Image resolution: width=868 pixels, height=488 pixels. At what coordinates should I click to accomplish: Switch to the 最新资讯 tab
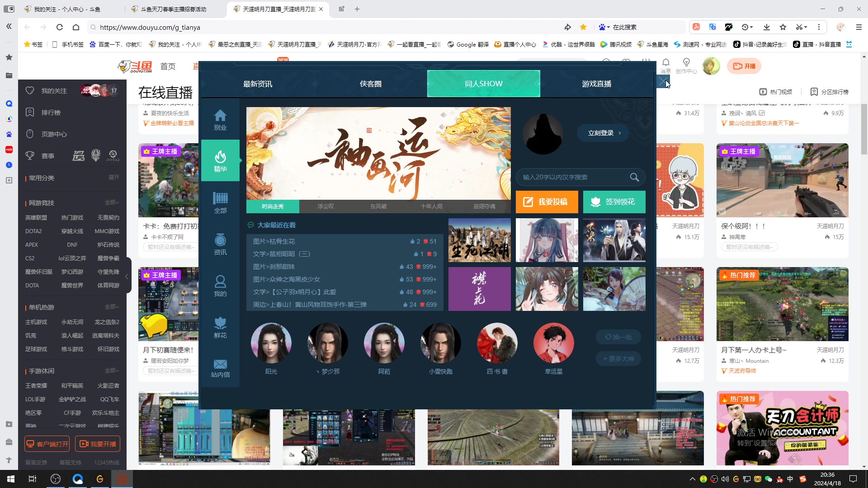coord(258,84)
